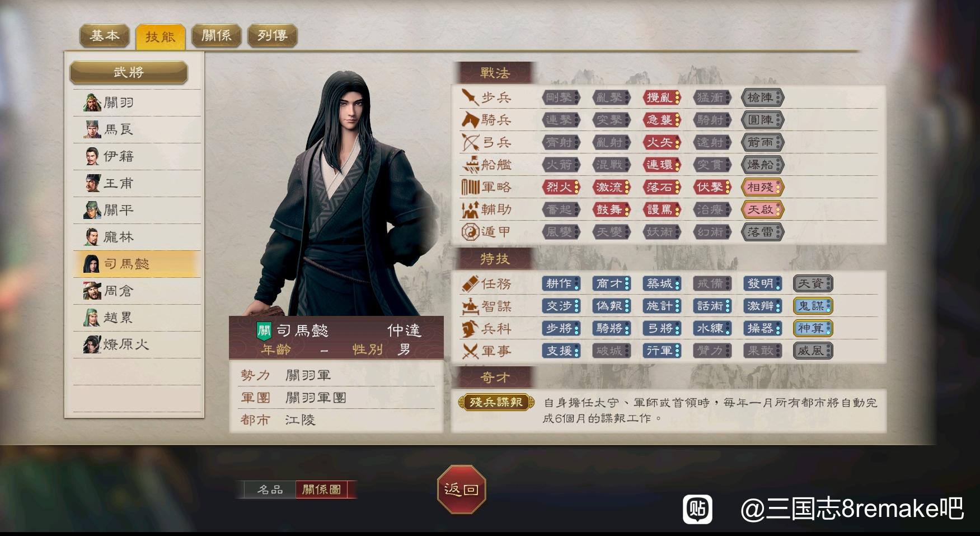Viewport: 980px width, 536px height.
Task: Click the 船艦 warship icon
Action: coord(470,165)
